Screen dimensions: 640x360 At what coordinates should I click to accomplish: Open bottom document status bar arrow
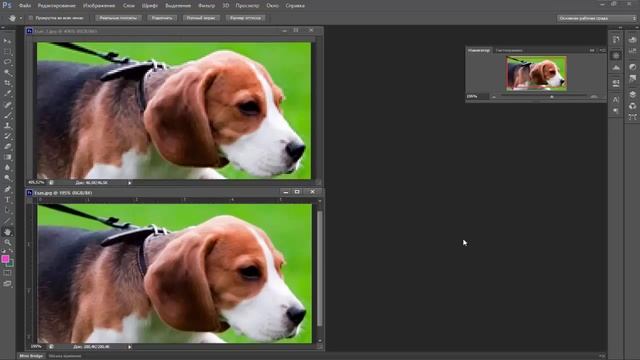130,347
